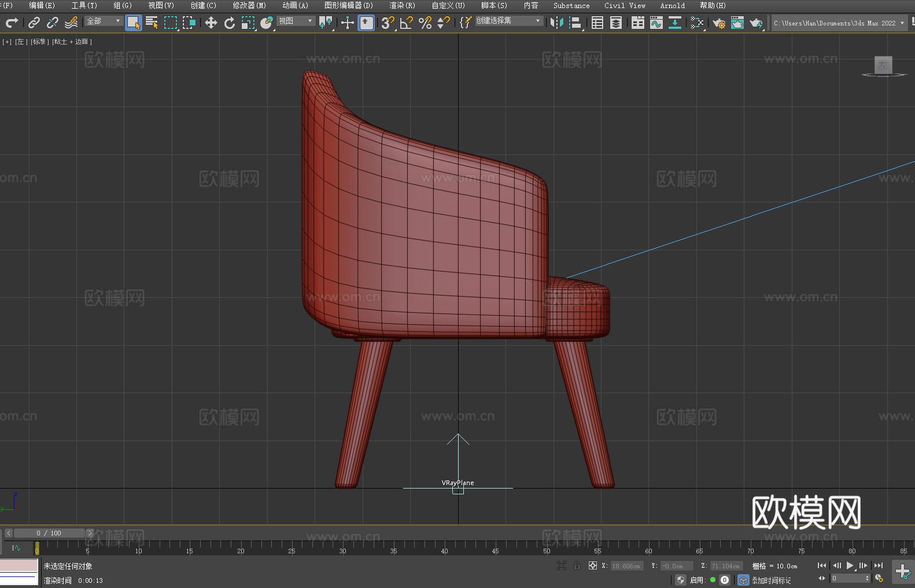The height and width of the screenshot is (588, 915).
Task: Open viewport [+] general menu
Action: click(7, 42)
